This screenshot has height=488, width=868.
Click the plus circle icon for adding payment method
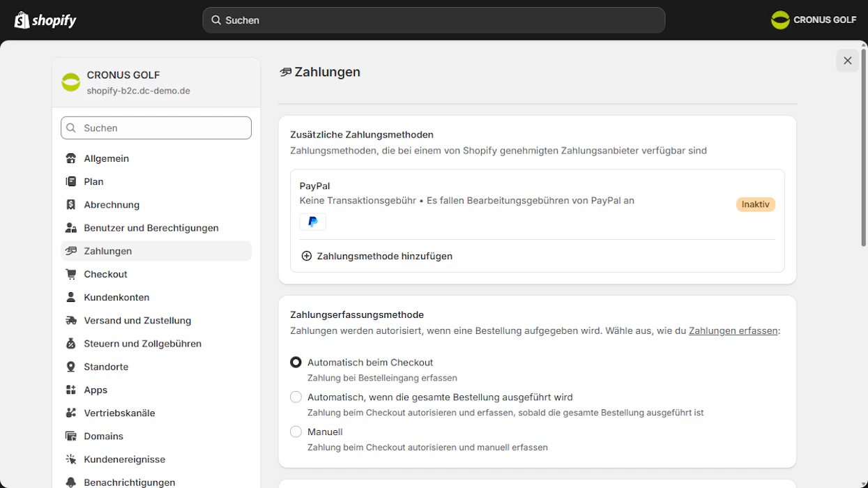click(306, 256)
